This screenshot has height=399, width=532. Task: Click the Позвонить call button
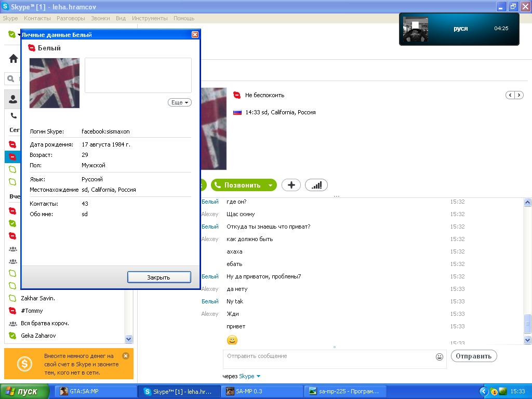point(239,185)
